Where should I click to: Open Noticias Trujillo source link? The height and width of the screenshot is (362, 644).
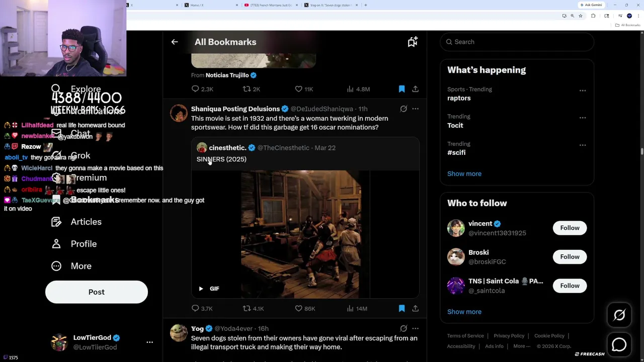tap(227, 75)
